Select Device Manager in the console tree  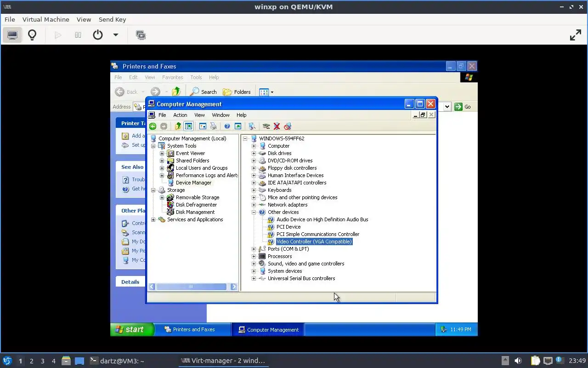tap(193, 183)
